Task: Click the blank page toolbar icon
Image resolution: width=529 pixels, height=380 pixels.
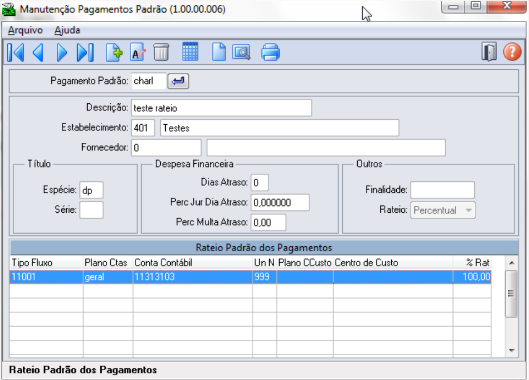Action: click(219, 53)
